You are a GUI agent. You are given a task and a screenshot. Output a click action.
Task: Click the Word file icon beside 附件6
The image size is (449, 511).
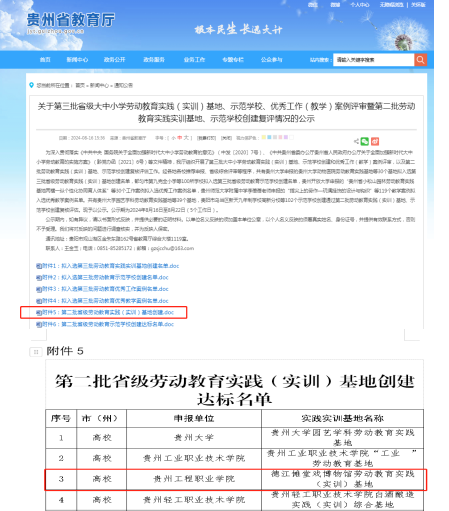[x=39, y=324]
